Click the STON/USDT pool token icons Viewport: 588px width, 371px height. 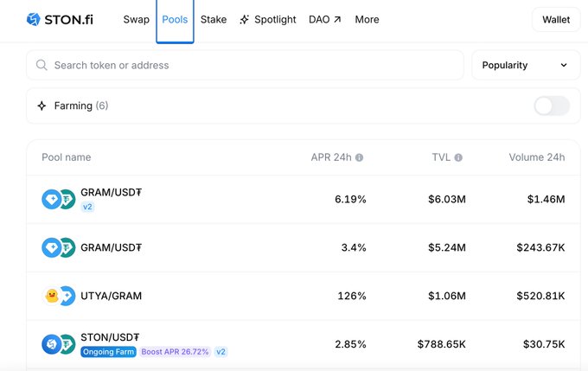click(x=59, y=344)
